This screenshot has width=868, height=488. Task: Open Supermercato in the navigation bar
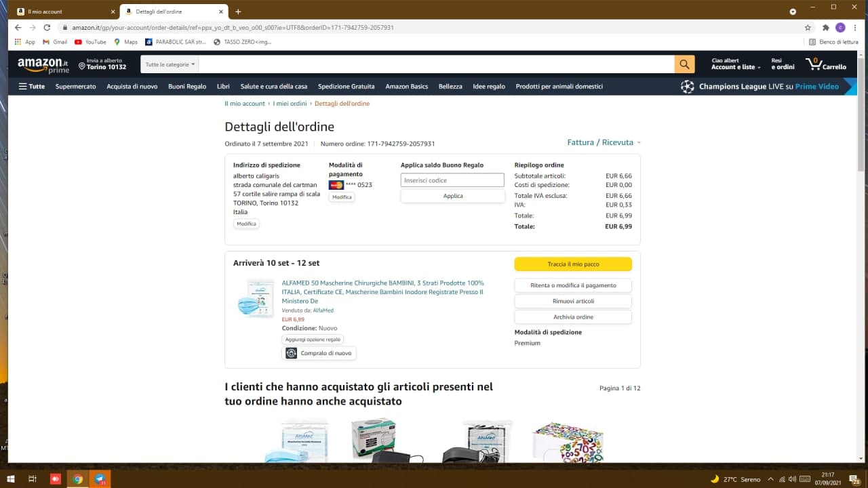(x=76, y=87)
